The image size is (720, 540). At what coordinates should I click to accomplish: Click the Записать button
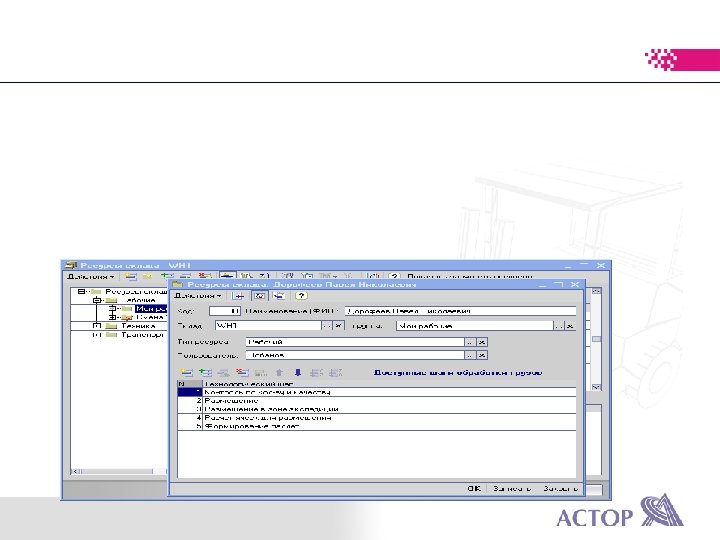click(x=512, y=489)
